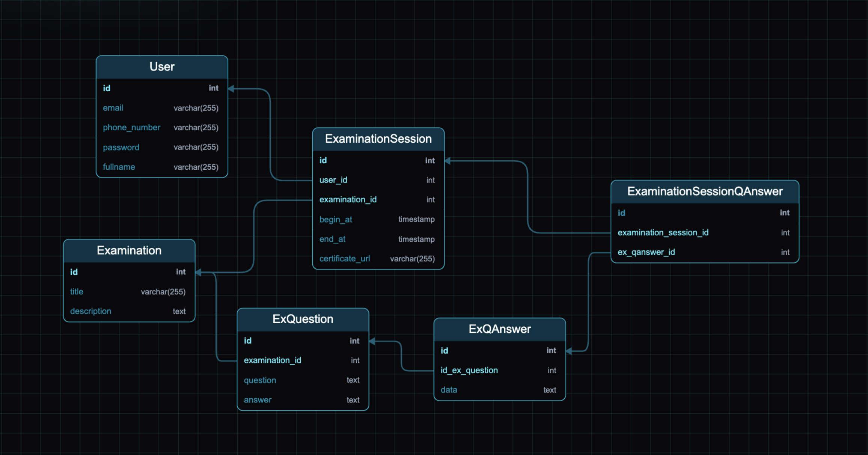Select the User table header

[x=162, y=67]
